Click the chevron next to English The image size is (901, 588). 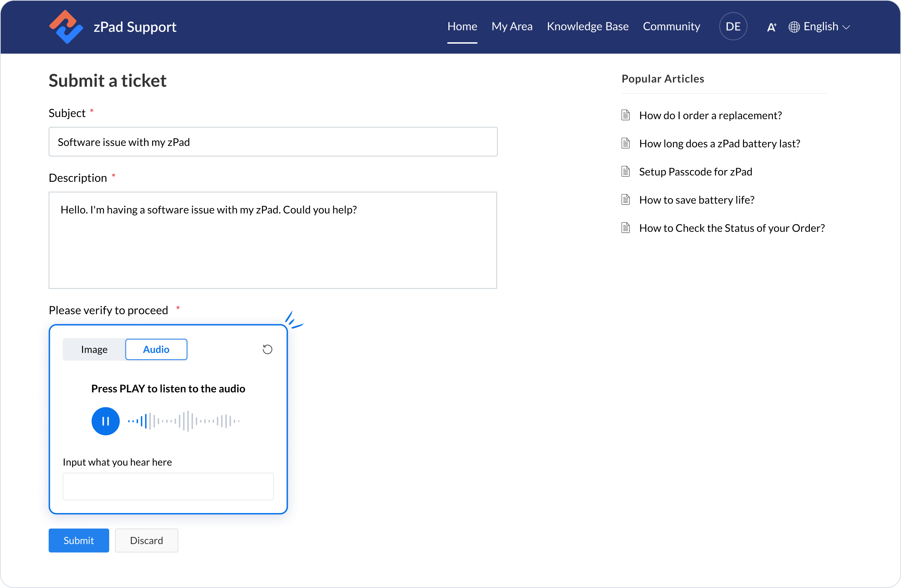click(x=846, y=27)
